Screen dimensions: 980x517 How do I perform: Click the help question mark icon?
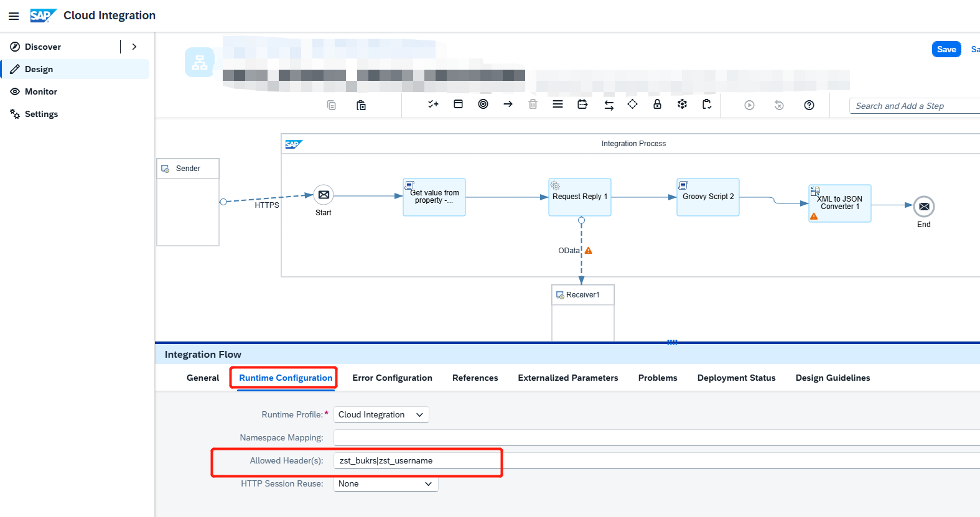pos(809,105)
